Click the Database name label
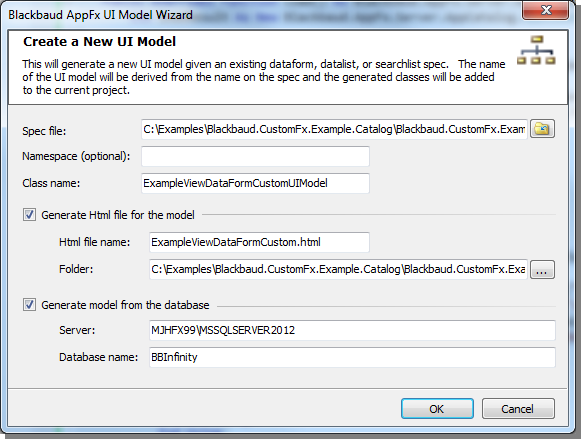 point(99,357)
